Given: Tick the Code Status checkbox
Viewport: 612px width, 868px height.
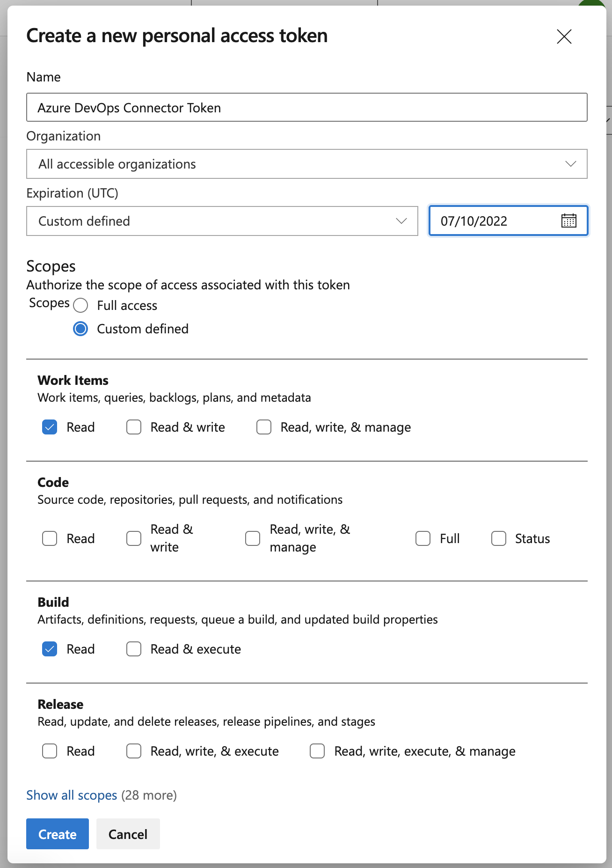Looking at the screenshot, I should [x=499, y=538].
